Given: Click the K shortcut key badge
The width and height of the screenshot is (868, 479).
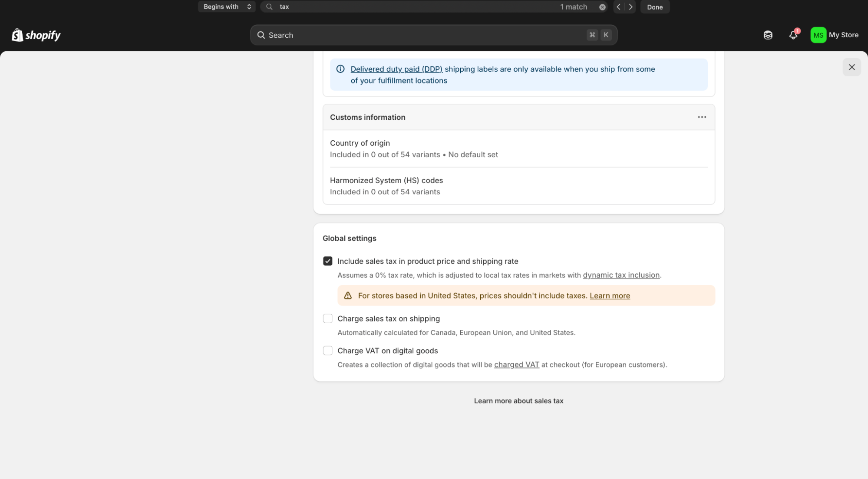Looking at the screenshot, I should click(606, 35).
